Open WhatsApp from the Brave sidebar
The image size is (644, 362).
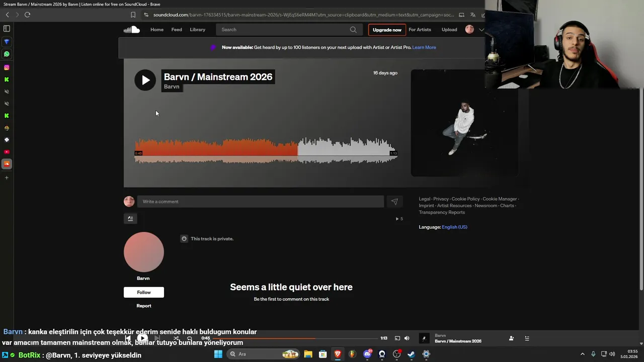click(x=7, y=54)
